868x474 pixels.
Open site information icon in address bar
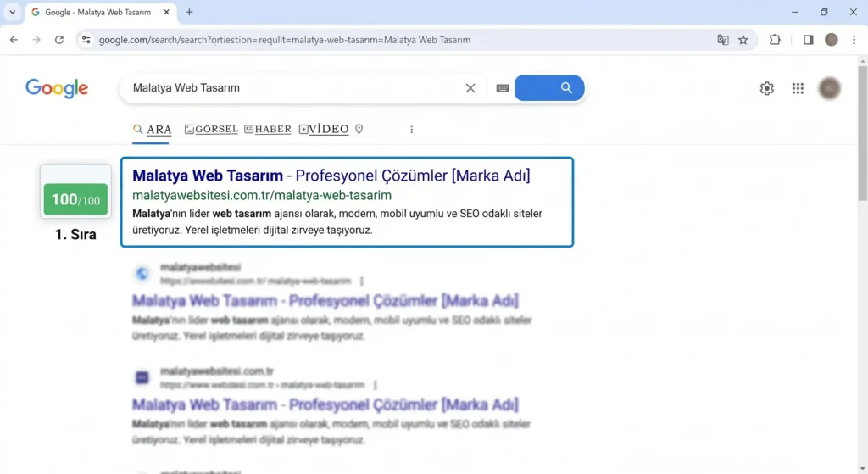(x=86, y=40)
